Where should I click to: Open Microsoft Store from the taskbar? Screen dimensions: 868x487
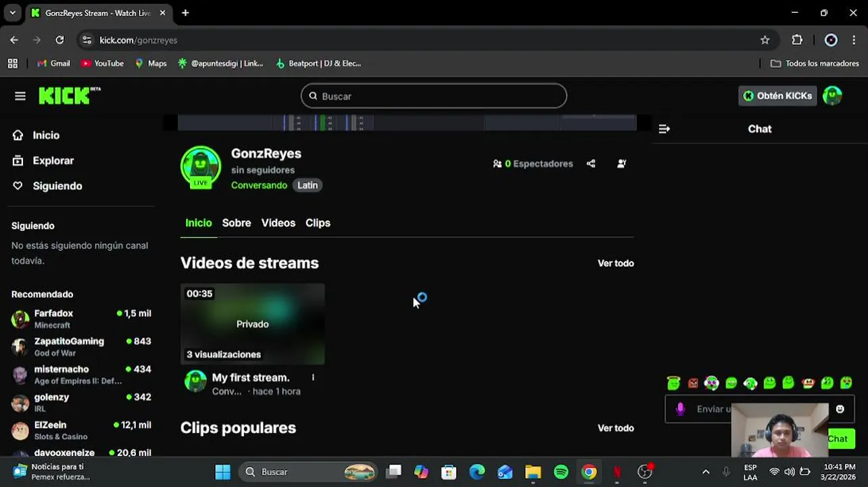point(449,472)
